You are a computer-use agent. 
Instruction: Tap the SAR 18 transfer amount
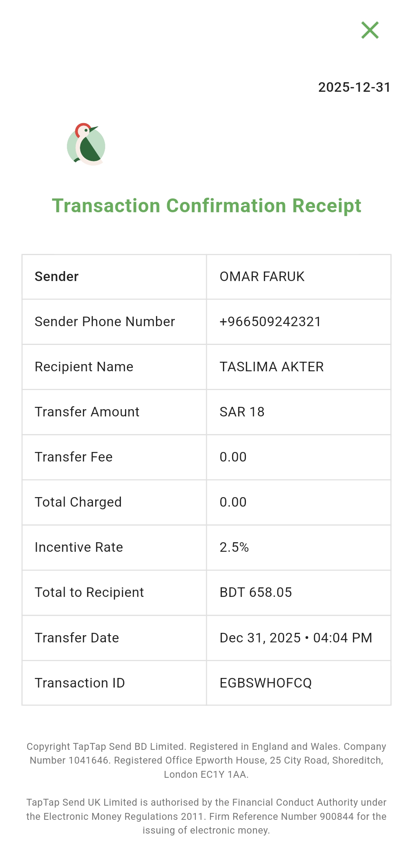pyautogui.click(x=242, y=412)
